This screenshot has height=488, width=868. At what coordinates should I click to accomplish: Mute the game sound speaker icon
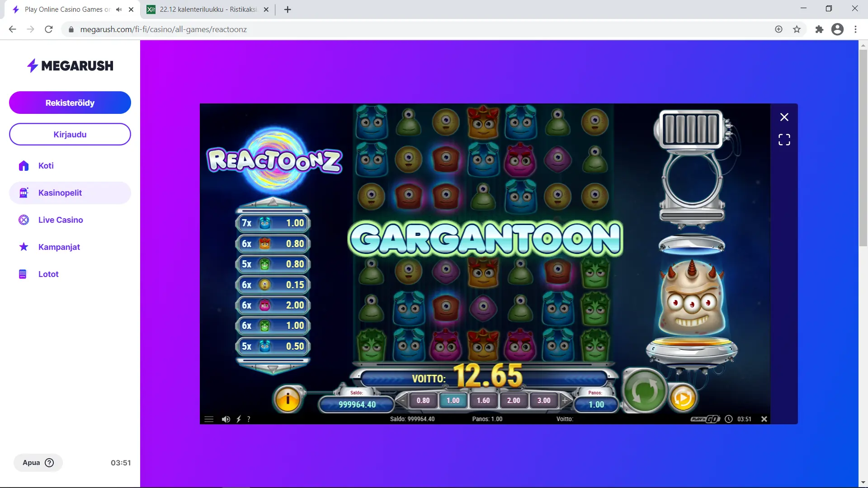(226, 419)
